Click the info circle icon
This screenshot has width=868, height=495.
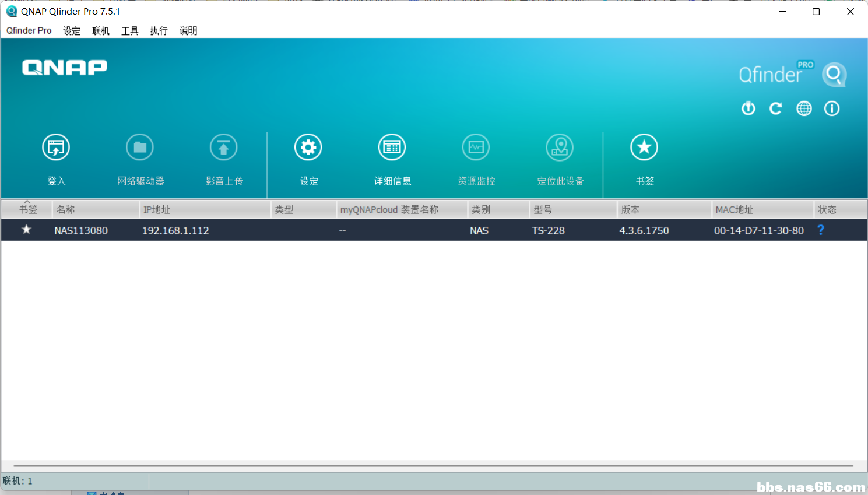pos(832,108)
